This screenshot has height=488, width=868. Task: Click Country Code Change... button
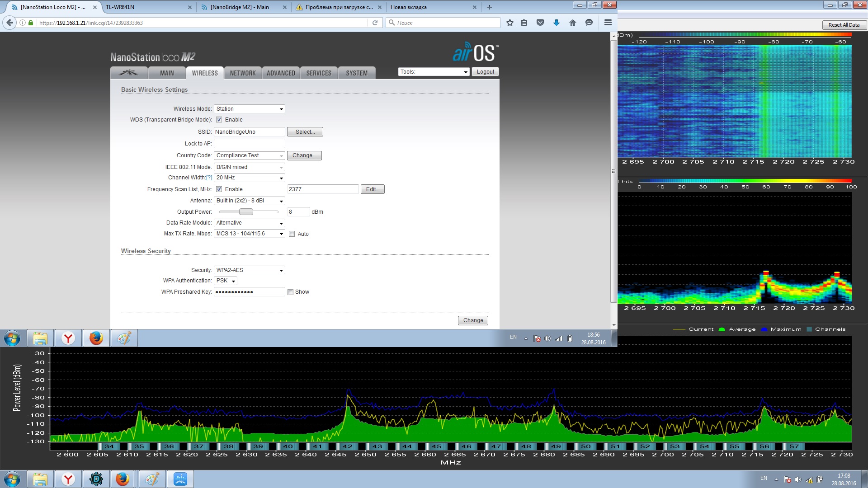(304, 155)
